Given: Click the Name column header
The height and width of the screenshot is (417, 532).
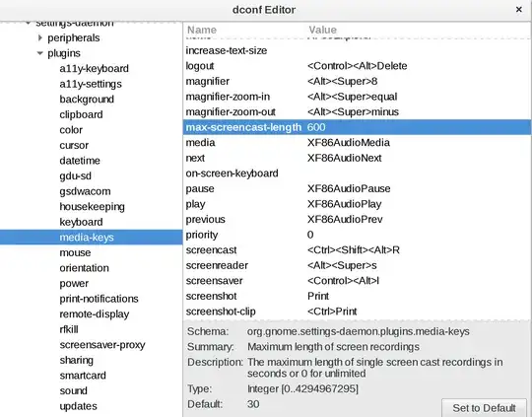Looking at the screenshot, I should click(202, 30).
